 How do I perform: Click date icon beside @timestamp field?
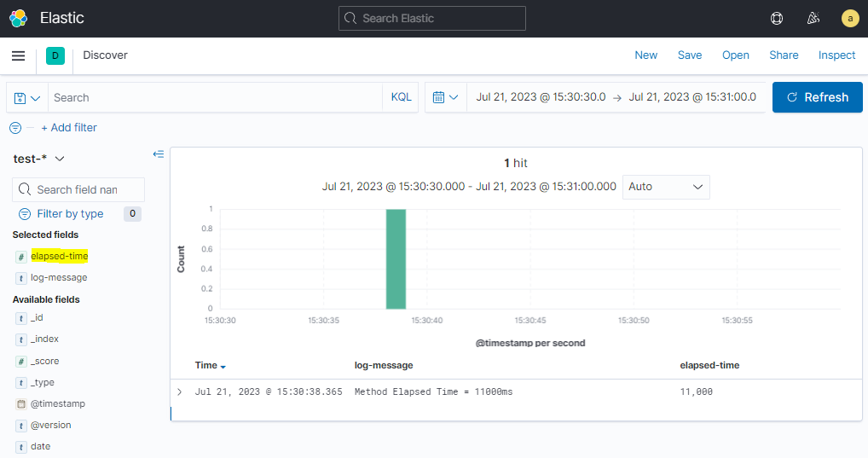21,404
